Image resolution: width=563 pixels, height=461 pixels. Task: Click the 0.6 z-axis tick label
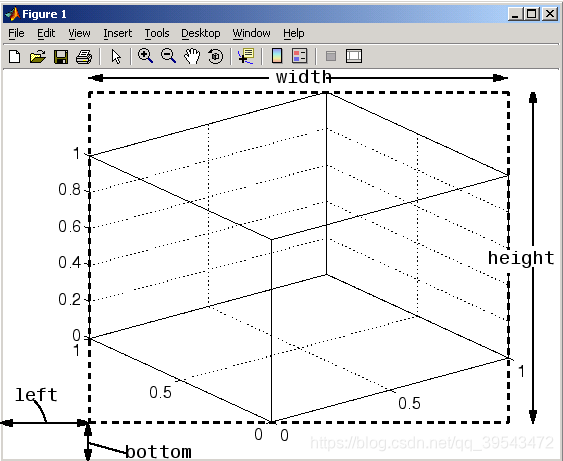69,227
